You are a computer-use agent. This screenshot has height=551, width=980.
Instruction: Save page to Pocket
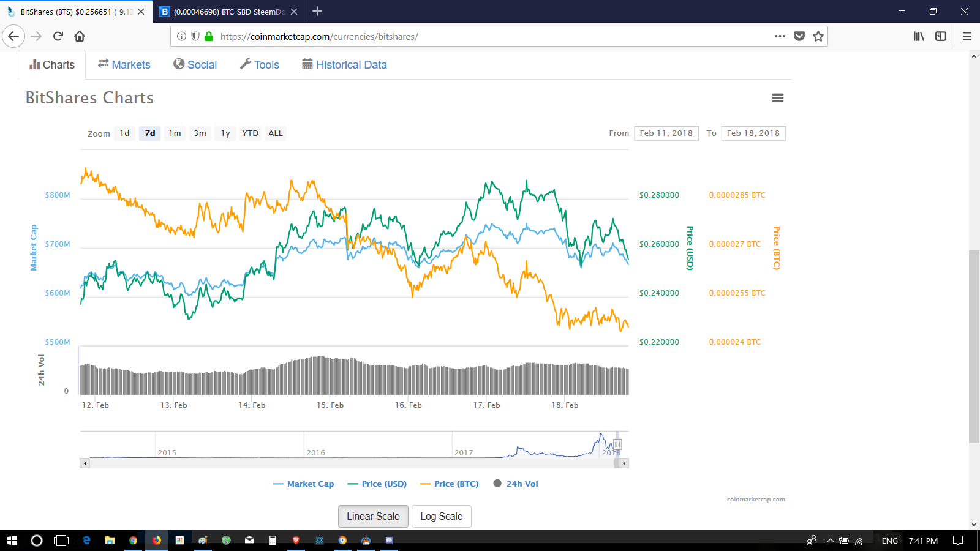coord(799,36)
